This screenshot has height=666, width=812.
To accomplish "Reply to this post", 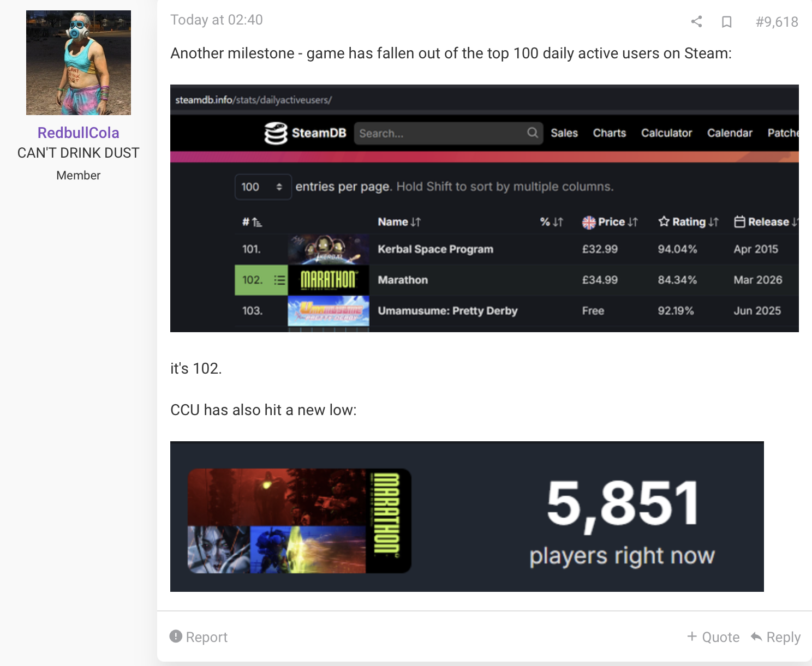I will (x=775, y=637).
